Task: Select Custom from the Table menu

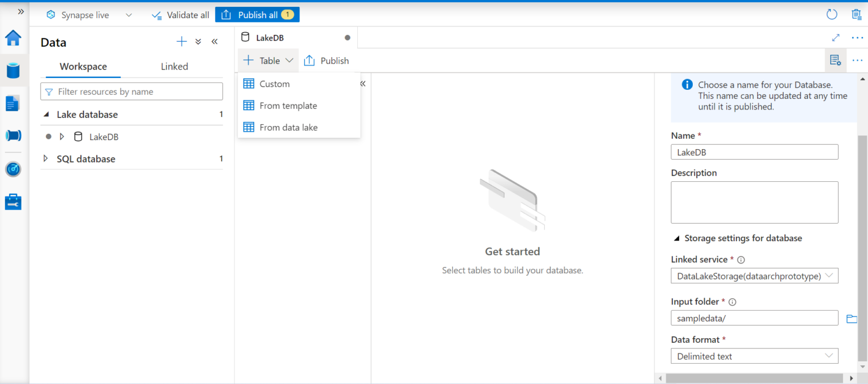Action: pos(274,84)
